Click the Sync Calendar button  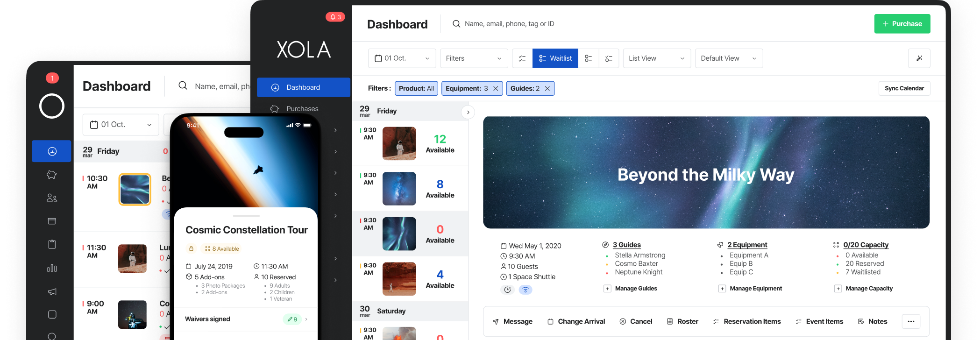tap(904, 88)
